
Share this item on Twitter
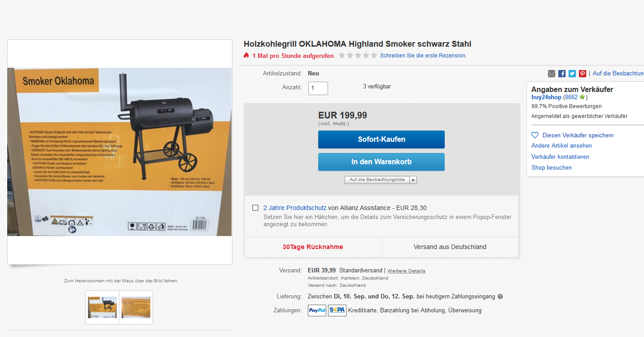click(572, 74)
